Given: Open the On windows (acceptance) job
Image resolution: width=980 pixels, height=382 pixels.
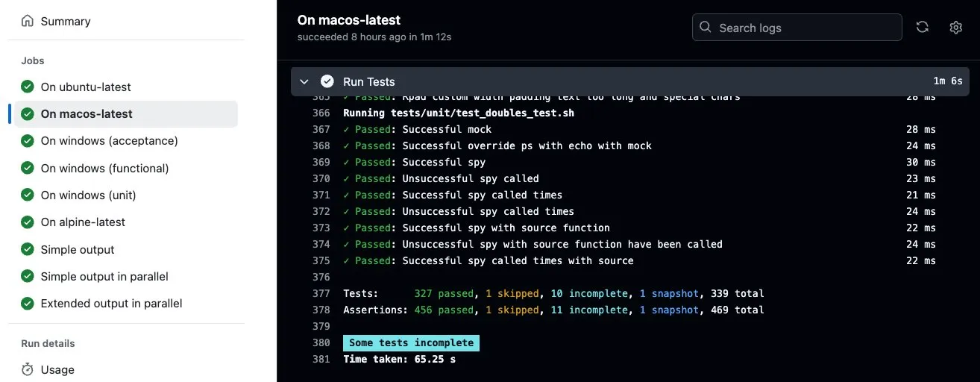Looking at the screenshot, I should pos(126,141).
